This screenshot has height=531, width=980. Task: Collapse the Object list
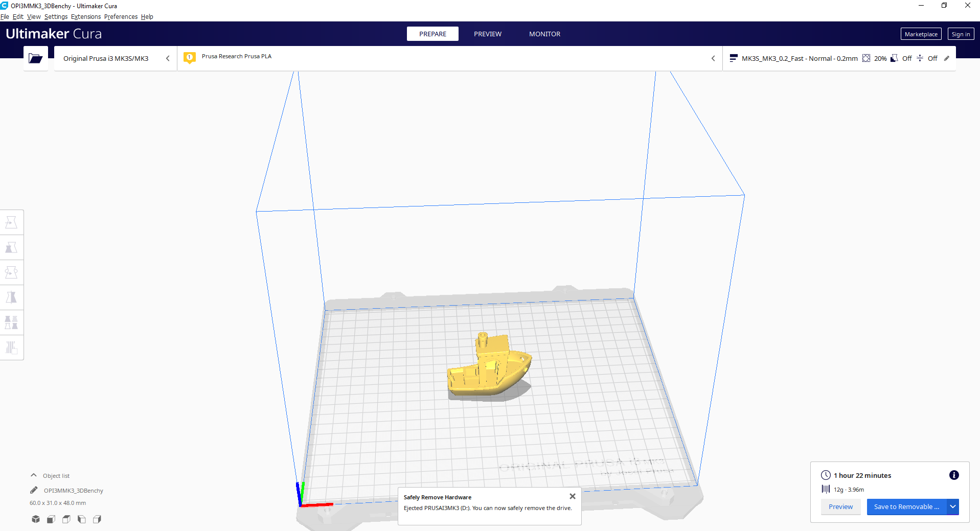[x=34, y=475]
